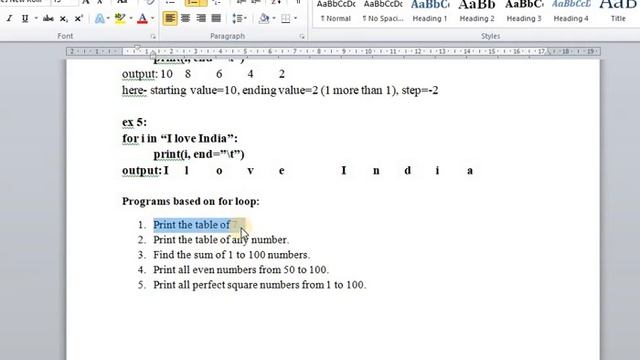Screen dimensions: 640x360
Task: Open the underline style dropdown arrow
Action: point(36,18)
